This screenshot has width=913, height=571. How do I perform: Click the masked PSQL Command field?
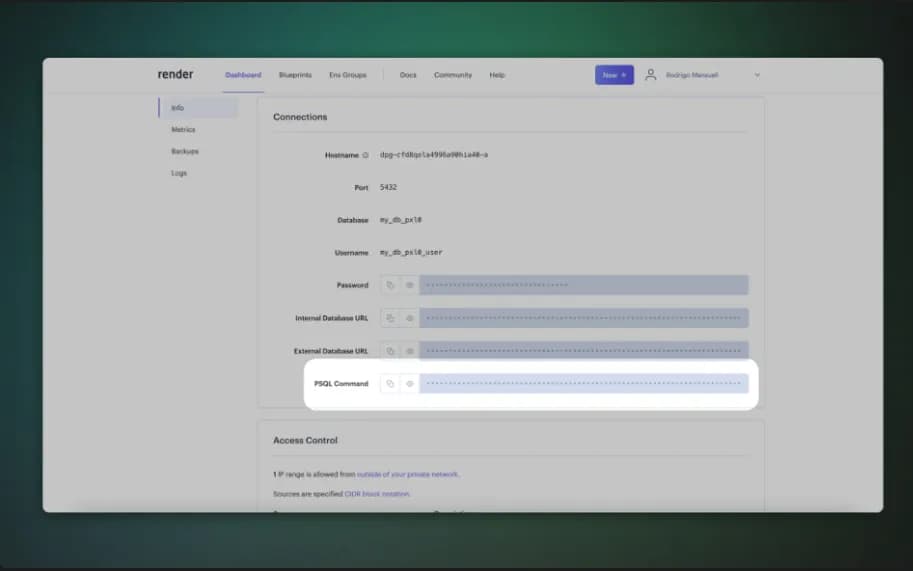click(x=584, y=384)
